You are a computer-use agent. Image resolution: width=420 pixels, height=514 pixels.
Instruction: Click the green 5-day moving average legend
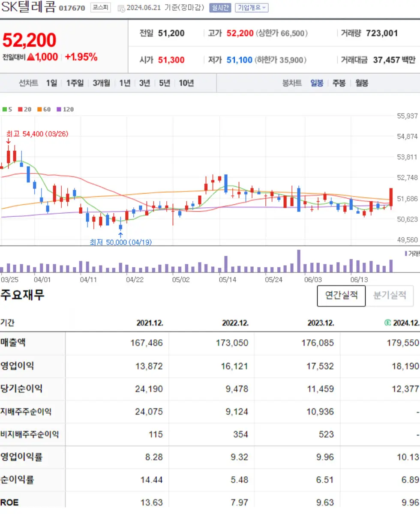point(7,109)
